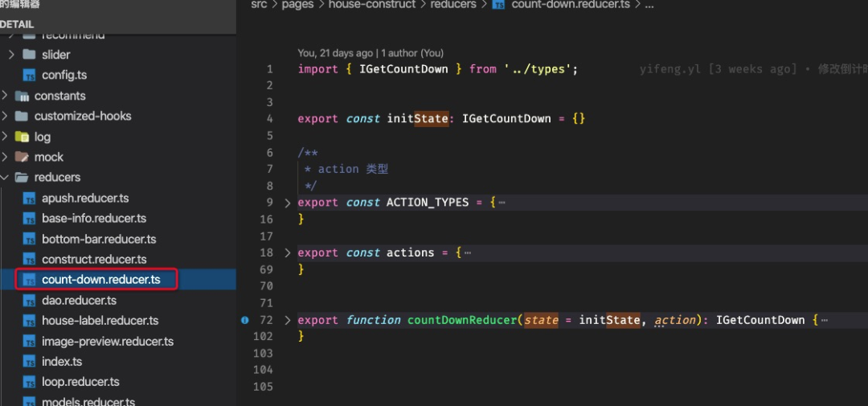
Task: Click the house-construct breadcrumb segment
Action: point(372,5)
